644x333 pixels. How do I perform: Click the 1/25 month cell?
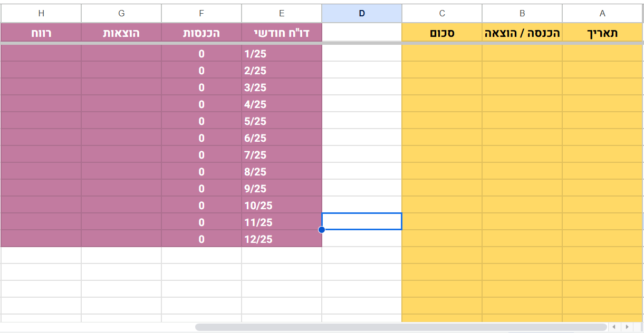[282, 54]
